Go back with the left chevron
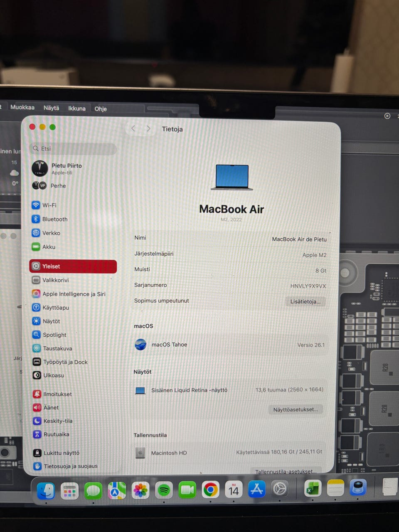This screenshot has width=399, height=532. click(133, 128)
